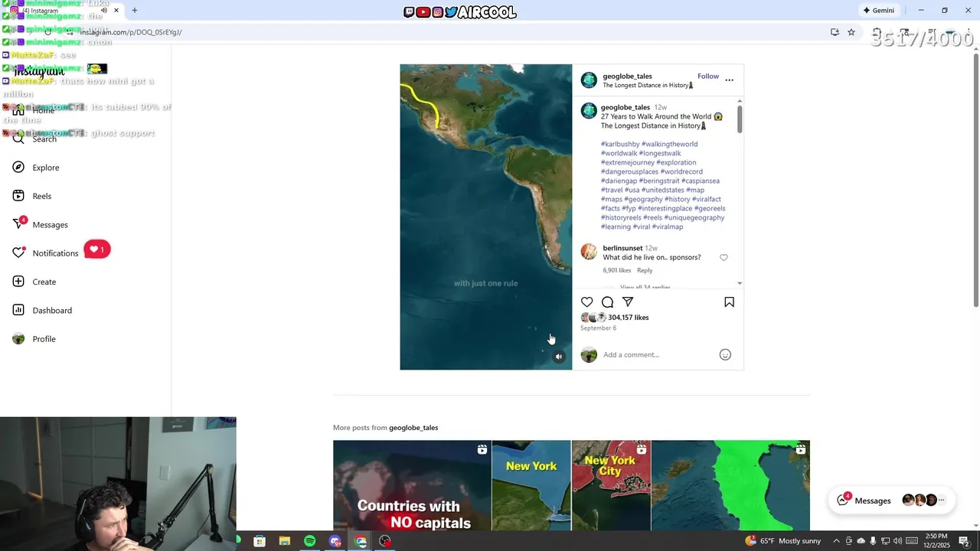980x551 pixels.
Task: Share the post with the paper plane icon
Action: (x=628, y=302)
